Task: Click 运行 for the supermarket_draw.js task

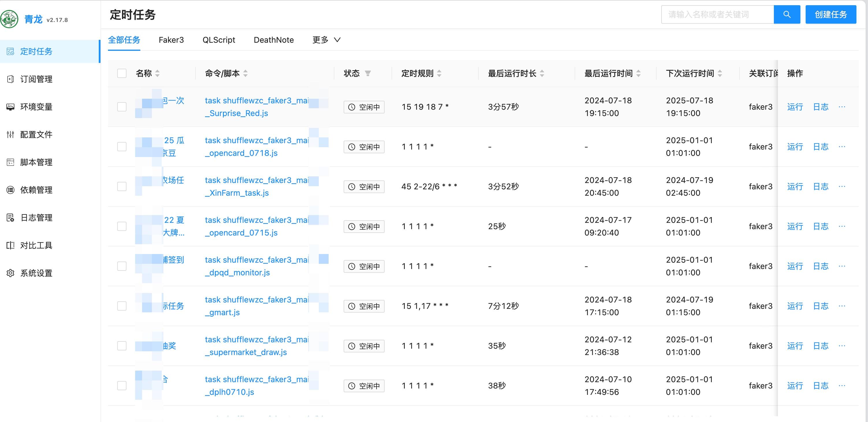Action: [x=795, y=346]
